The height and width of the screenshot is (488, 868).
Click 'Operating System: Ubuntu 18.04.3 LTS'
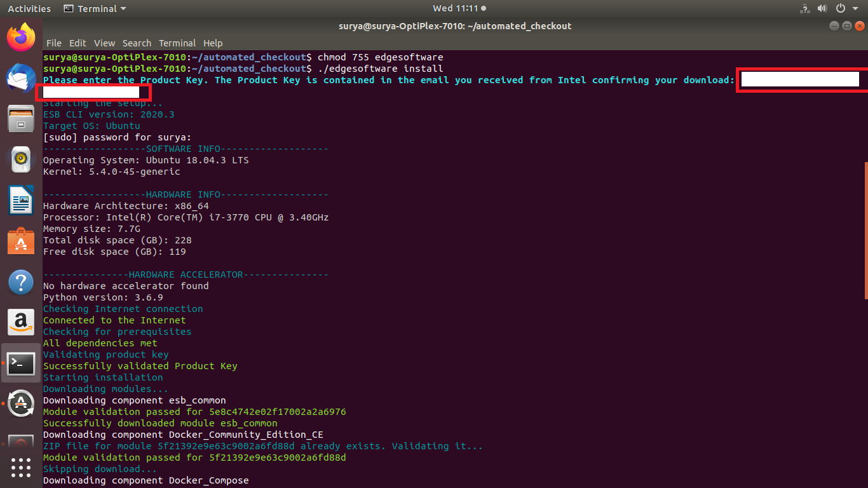pyautogui.click(x=146, y=160)
